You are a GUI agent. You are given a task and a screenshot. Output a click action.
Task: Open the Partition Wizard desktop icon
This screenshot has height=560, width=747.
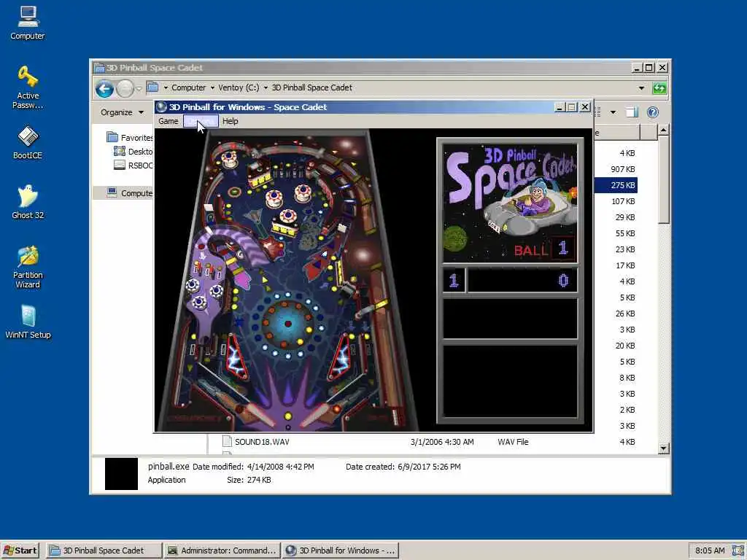28,267
